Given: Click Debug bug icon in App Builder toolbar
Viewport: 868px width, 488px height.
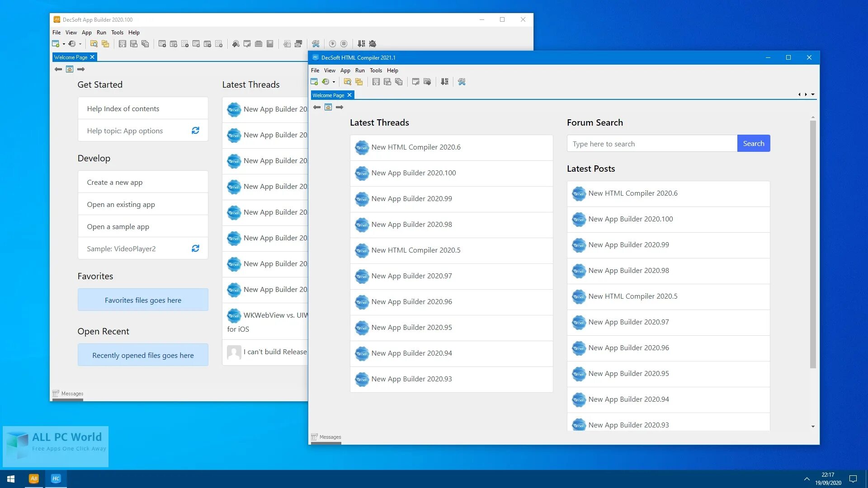Looking at the screenshot, I should (373, 44).
